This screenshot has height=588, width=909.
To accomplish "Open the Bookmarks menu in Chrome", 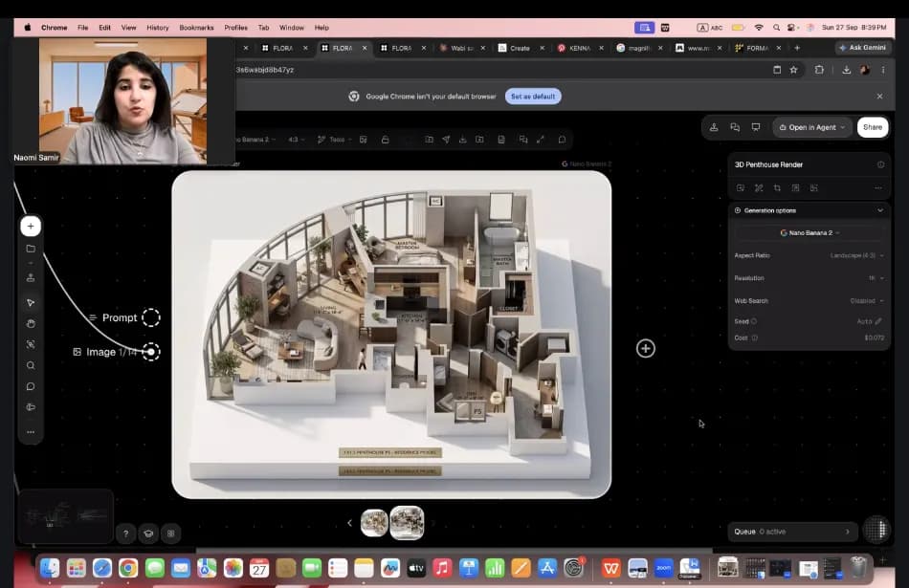I will (196, 27).
